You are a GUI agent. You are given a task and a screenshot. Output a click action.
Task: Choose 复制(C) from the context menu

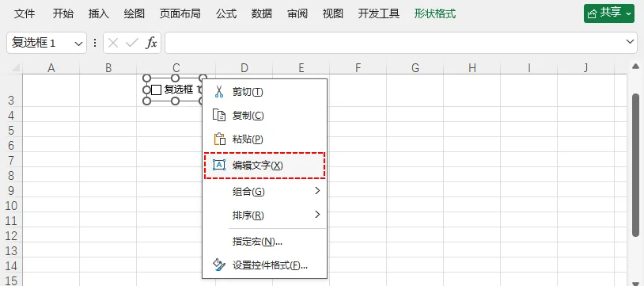[265, 116]
